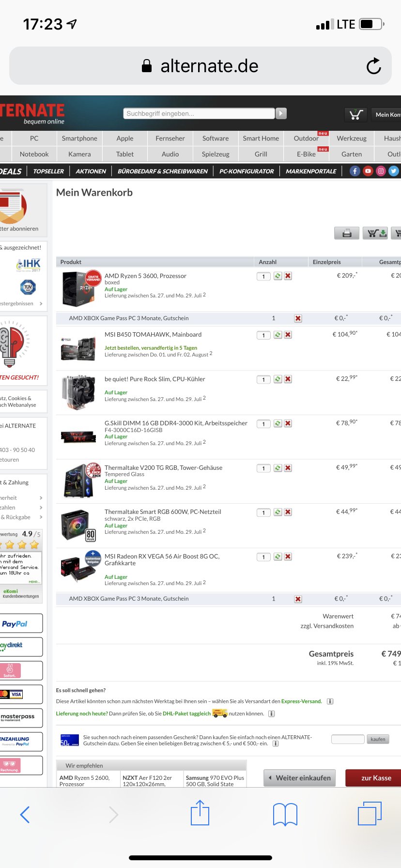Print the shopping cart

pos(347,233)
